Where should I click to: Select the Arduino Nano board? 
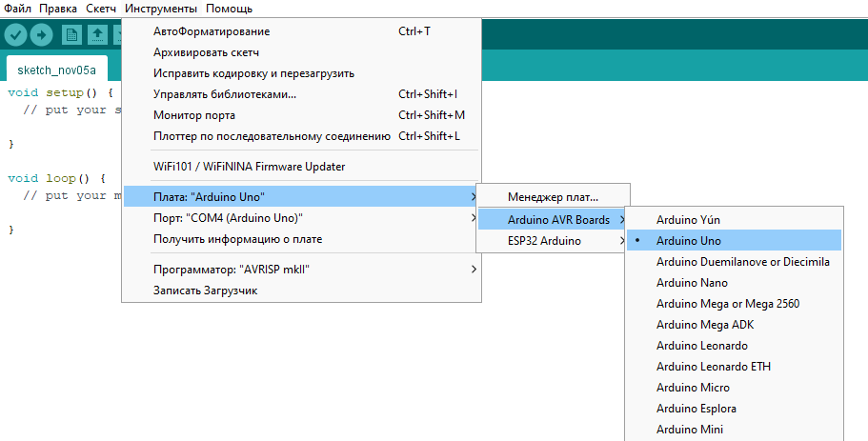[x=734, y=283]
